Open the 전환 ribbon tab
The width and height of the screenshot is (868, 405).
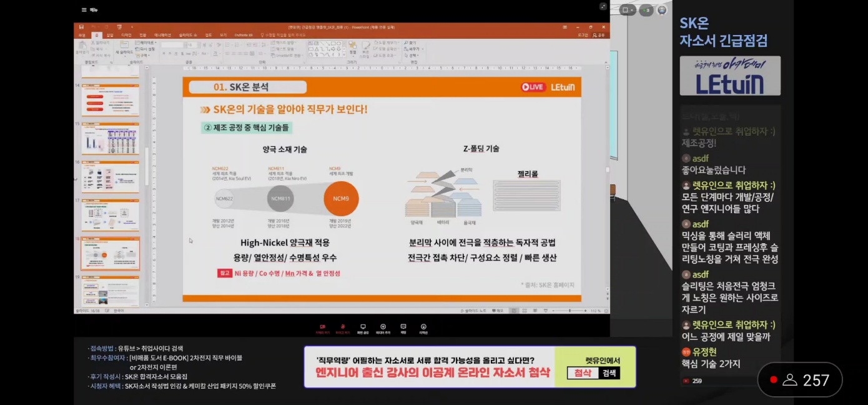[142, 35]
